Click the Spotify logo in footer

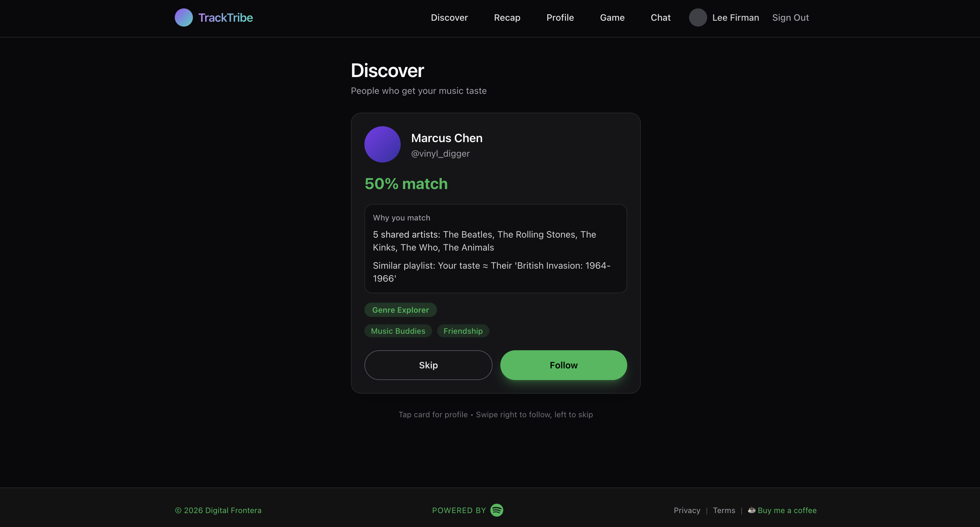point(496,510)
